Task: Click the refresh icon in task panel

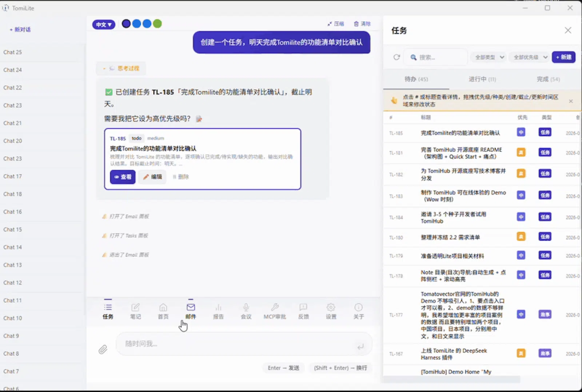Action: click(x=396, y=57)
